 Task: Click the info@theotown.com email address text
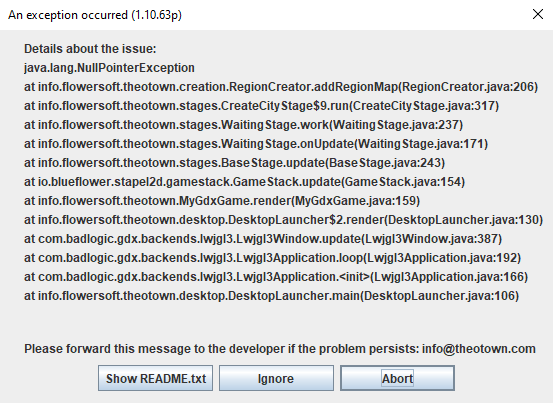(x=479, y=349)
